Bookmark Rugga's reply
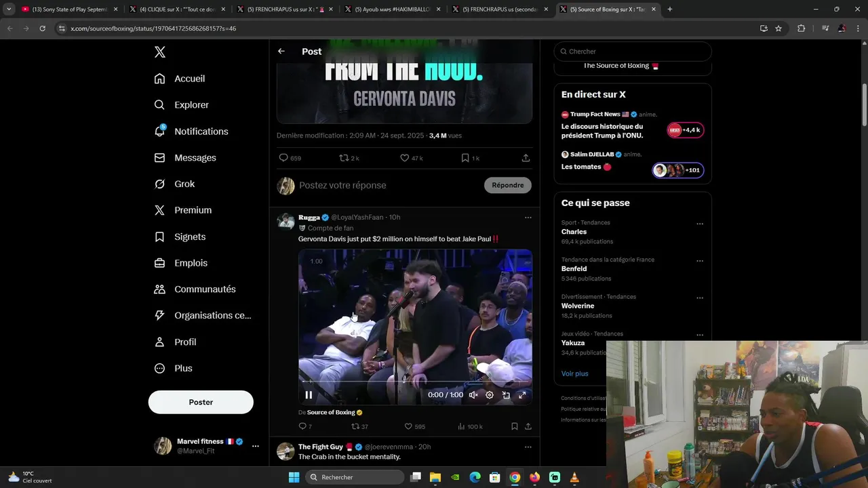Screen dimensions: 868x488 tap(515, 426)
